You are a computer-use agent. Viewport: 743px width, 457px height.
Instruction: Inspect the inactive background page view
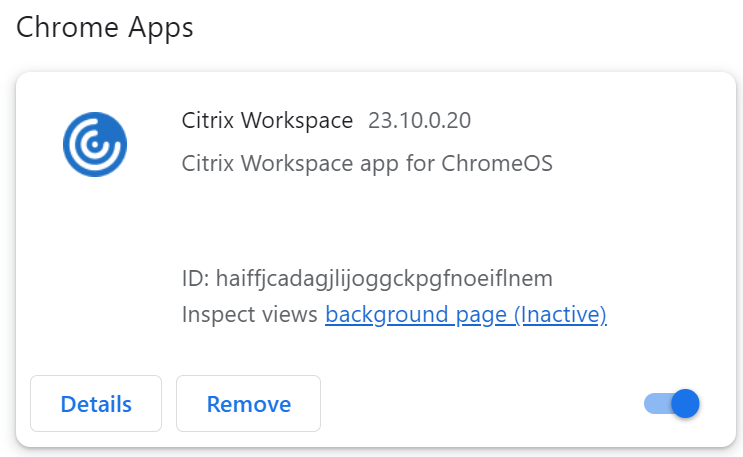466,315
